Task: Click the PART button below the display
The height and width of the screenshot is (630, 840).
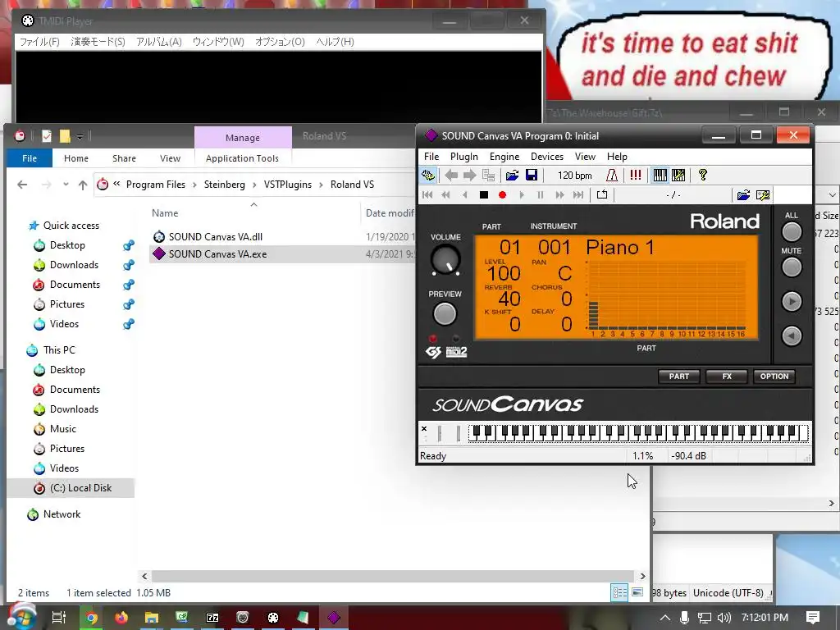Action: coord(678,376)
